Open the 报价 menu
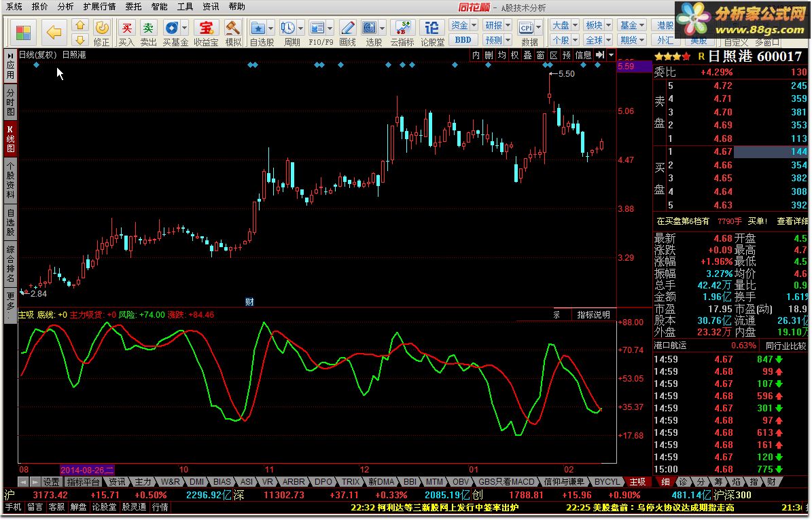 39,7
